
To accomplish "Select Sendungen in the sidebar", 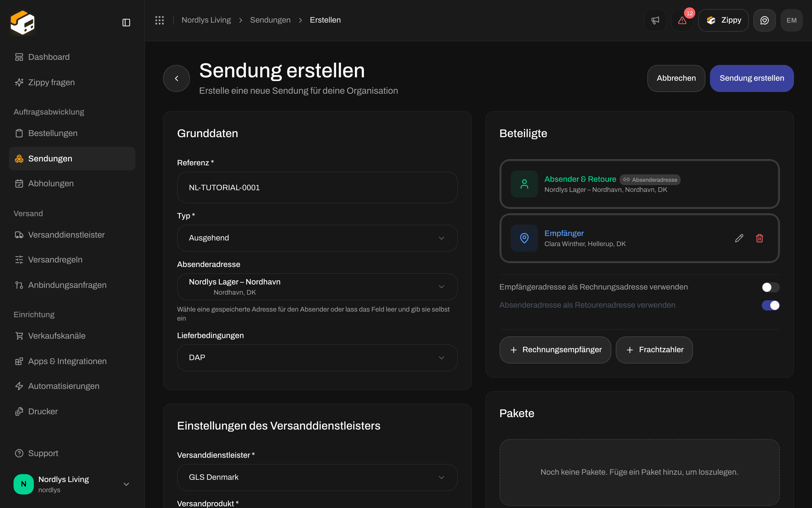I will 72,159.
